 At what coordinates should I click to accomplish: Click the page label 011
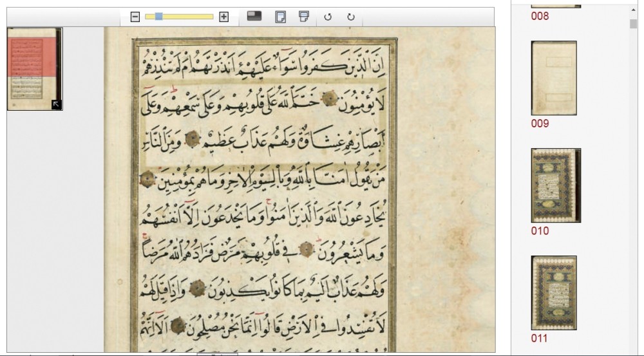pos(540,339)
